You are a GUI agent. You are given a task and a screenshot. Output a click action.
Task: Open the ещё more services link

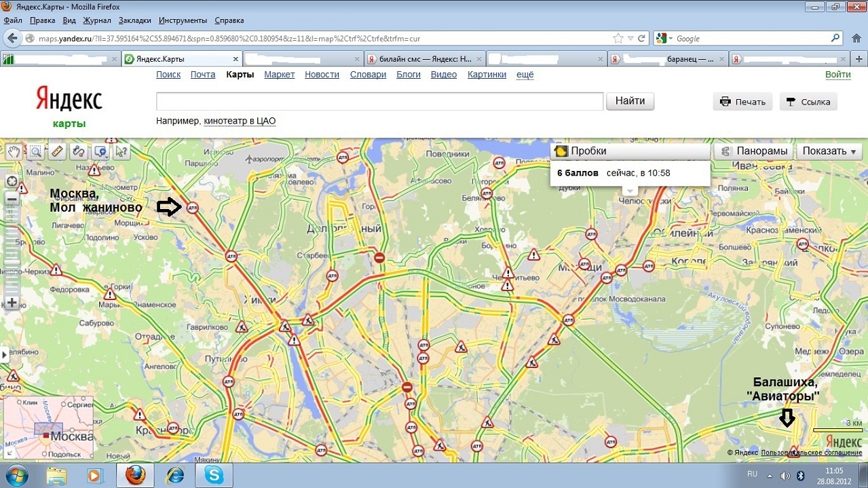tap(525, 75)
